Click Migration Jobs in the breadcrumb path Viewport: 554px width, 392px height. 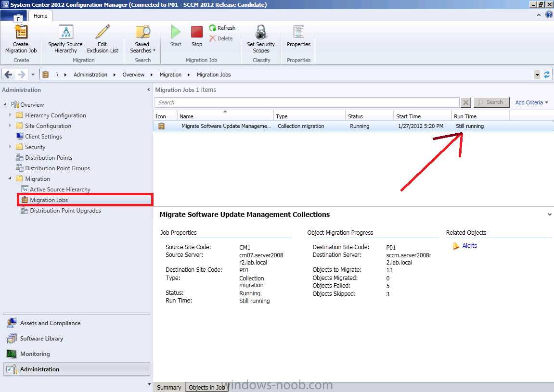pyautogui.click(x=214, y=75)
